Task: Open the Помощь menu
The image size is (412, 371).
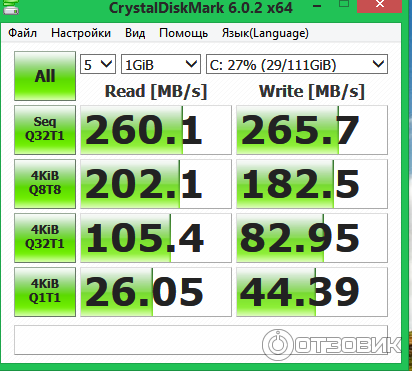Action: pos(183,33)
